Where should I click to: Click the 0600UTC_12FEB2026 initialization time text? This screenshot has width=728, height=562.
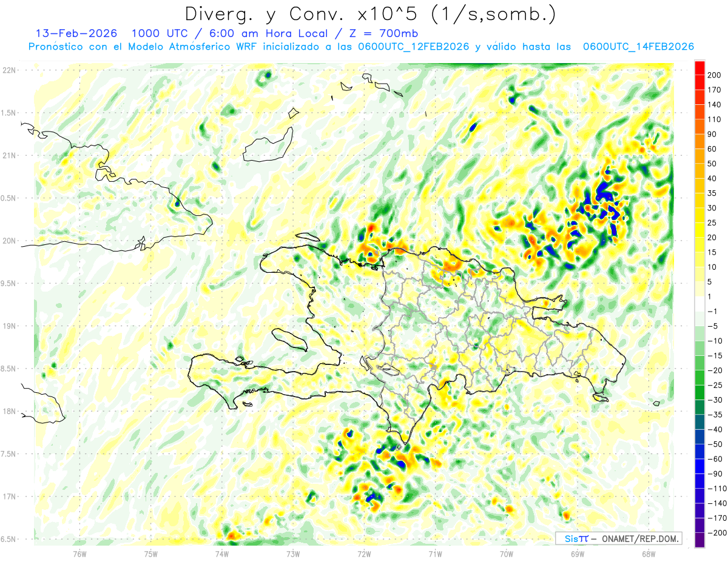[x=414, y=47]
